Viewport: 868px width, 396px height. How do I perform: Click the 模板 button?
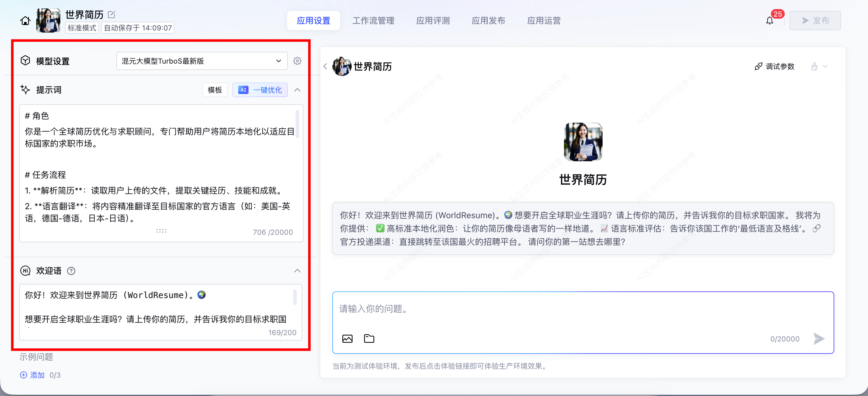[215, 90]
